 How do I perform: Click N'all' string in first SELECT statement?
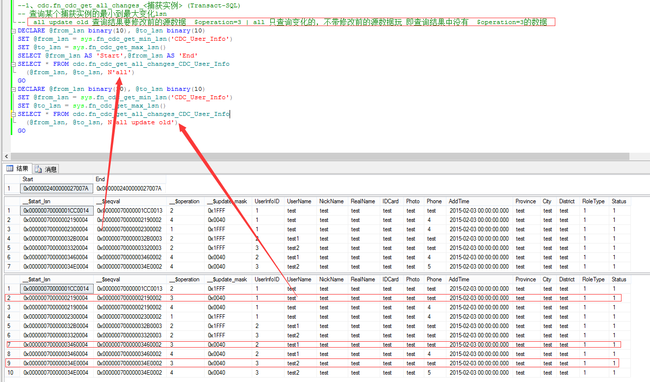[119, 73]
